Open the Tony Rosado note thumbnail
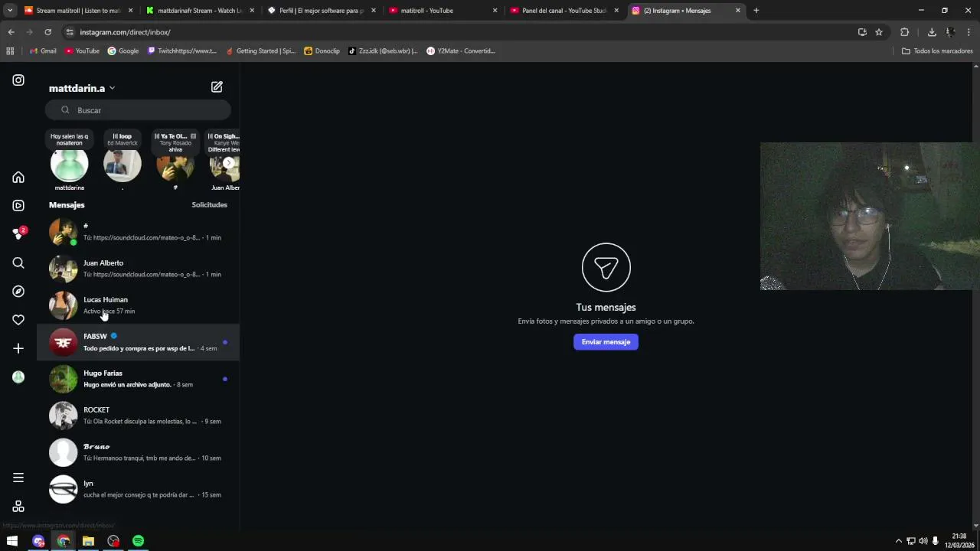The height and width of the screenshot is (551, 980). [x=175, y=165]
